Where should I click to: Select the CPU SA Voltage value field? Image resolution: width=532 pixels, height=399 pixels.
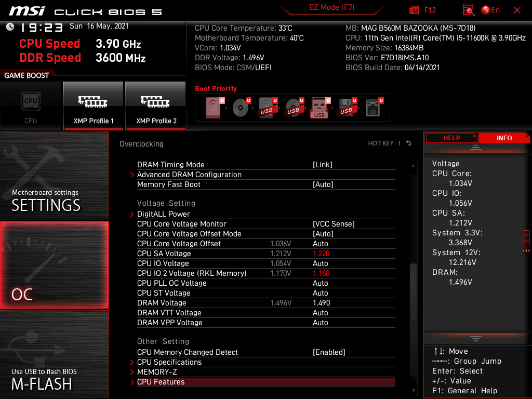coord(321,254)
